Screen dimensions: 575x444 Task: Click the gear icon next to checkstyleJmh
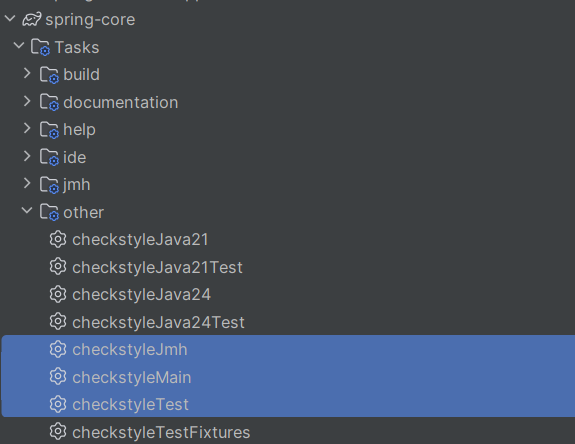(x=58, y=349)
